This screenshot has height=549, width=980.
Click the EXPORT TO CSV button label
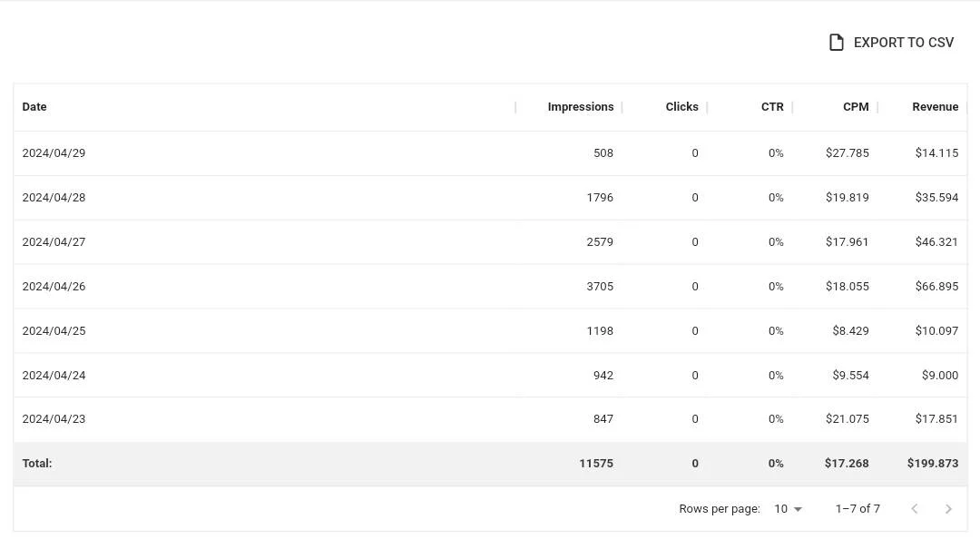click(x=904, y=43)
